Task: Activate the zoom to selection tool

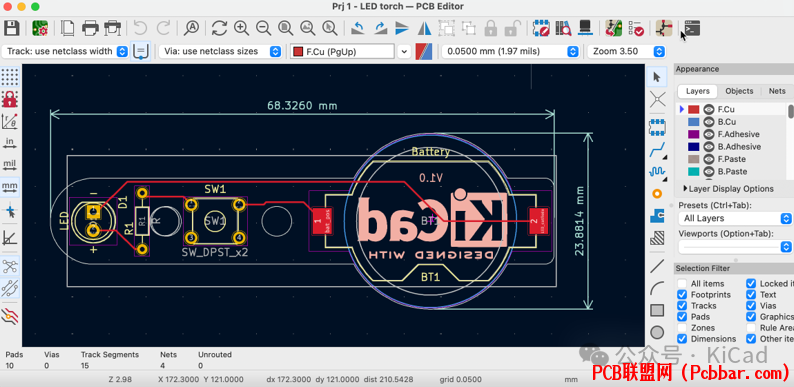Action: point(330,28)
